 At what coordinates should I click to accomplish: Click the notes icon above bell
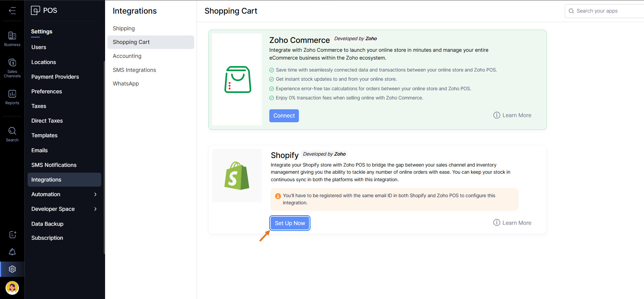pos(12,235)
